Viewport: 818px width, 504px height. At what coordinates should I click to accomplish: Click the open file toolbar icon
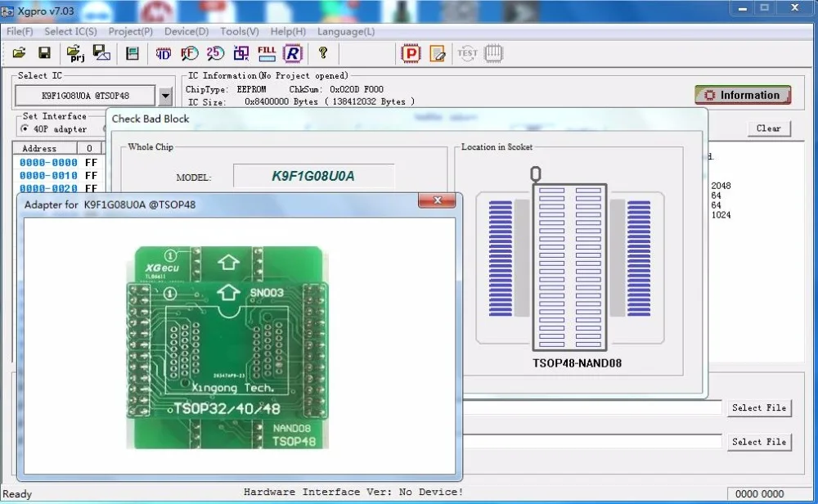pyautogui.click(x=20, y=52)
